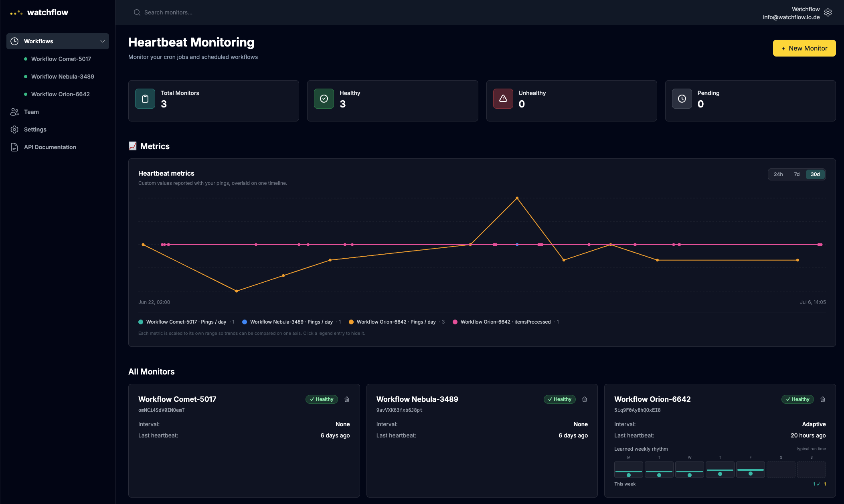Open account settings gear icon

(828, 12)
